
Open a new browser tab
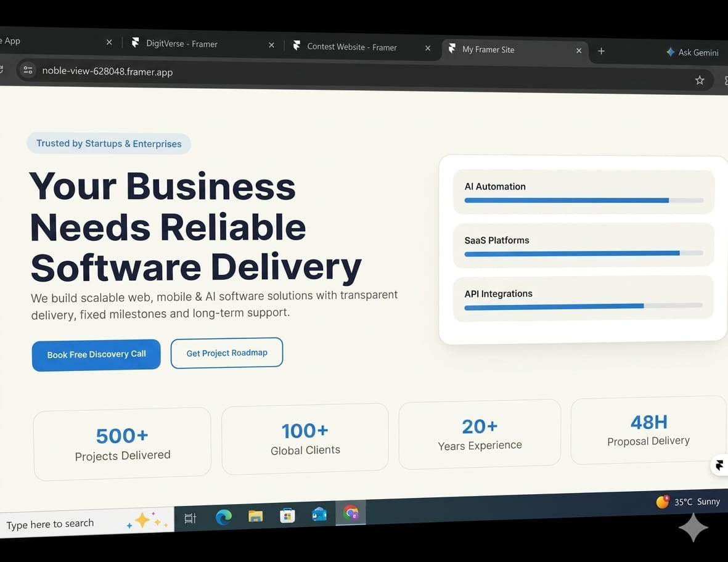pyautogui.click(x=601, y=51)
